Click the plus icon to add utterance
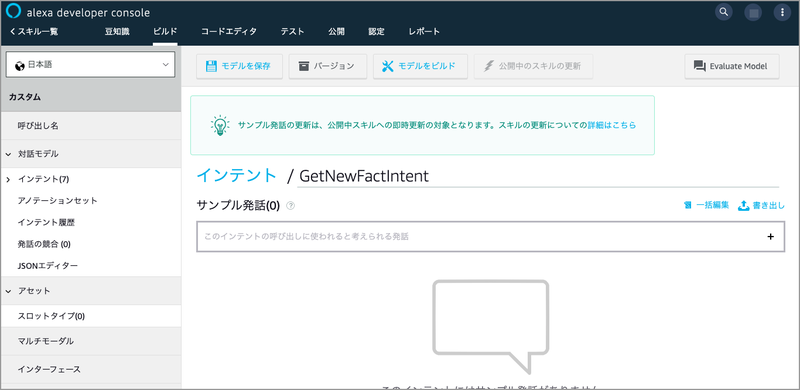The image size is (800, 390). click(x=770, y=236)
